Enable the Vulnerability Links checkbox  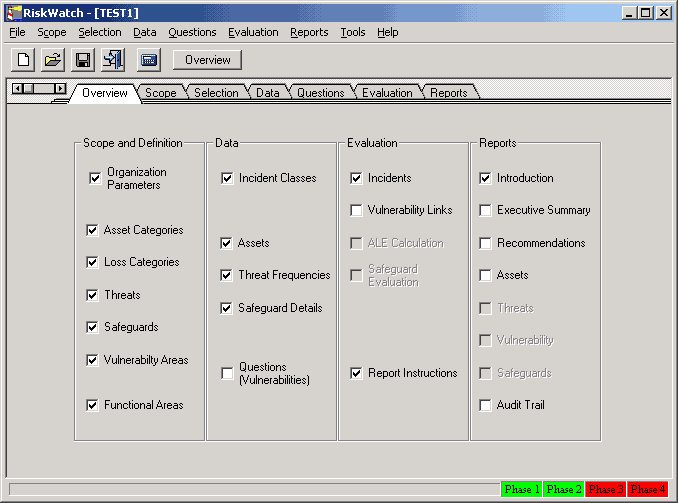(357, 210)
